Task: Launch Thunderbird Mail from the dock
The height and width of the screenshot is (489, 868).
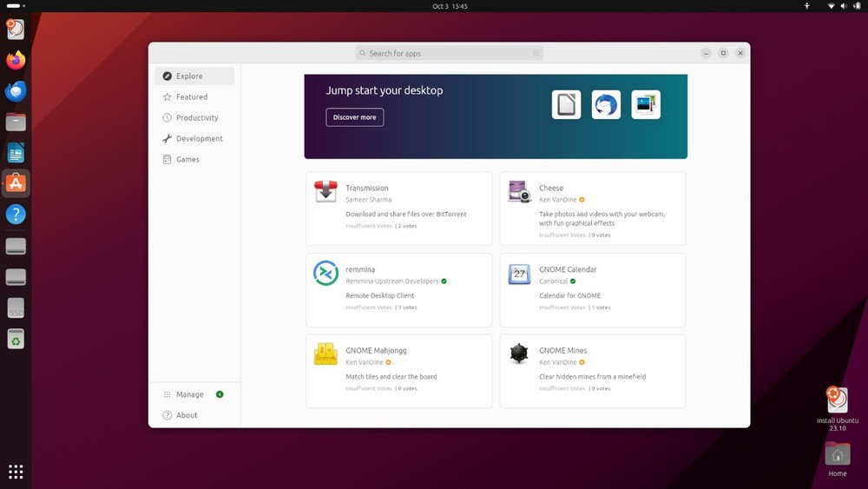Action: pyautogui.click(x=16, y=91)
